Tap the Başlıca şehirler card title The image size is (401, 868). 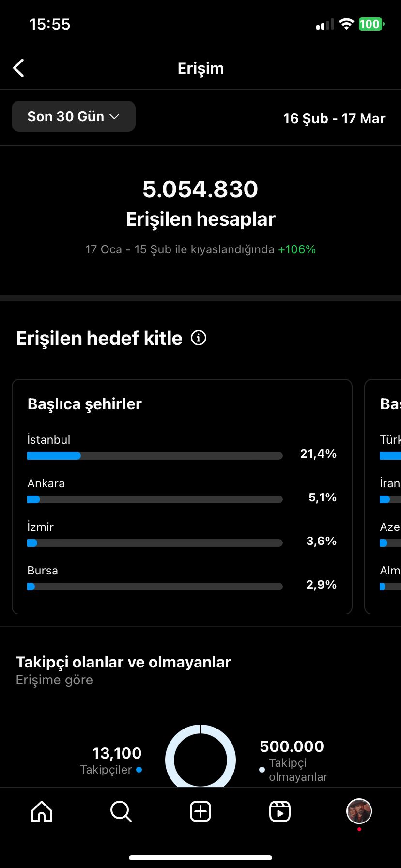(85, 404)
